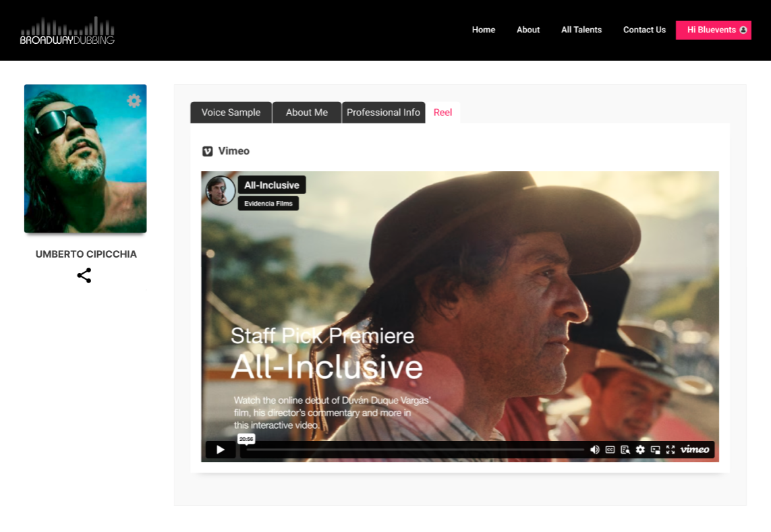Click the Hi Bluevents account button
This screenshot has height=532, width=771.
tap(714, 30)
